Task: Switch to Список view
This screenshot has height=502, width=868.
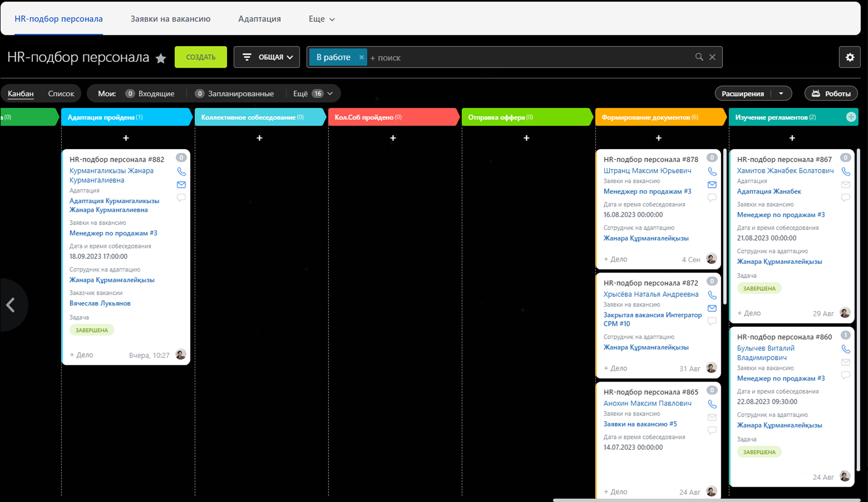Action: pyautogui.click(x=61, y=93)
